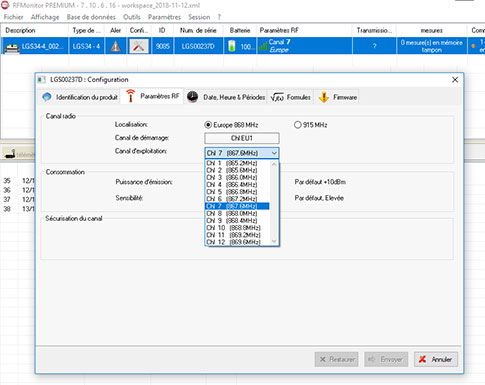Viewport: 485px width, 385px height.
Task: Click the Transmission cell showing ?
Action: point(374,46)
